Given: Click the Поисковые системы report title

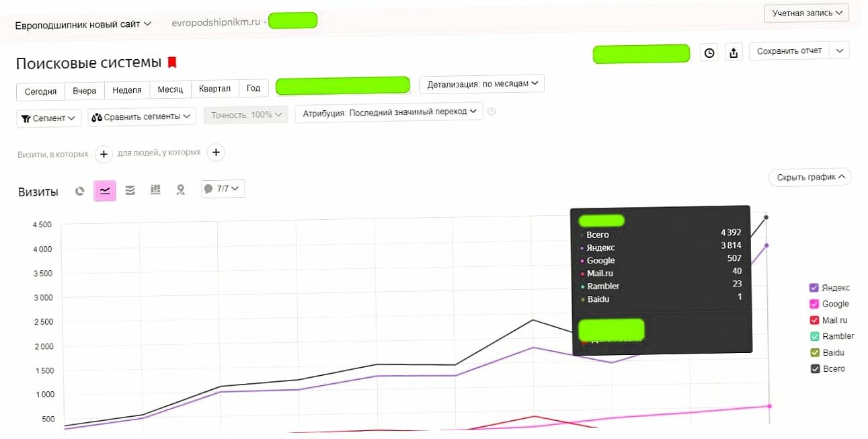Looking at the screenshot, I should (89, 63).
